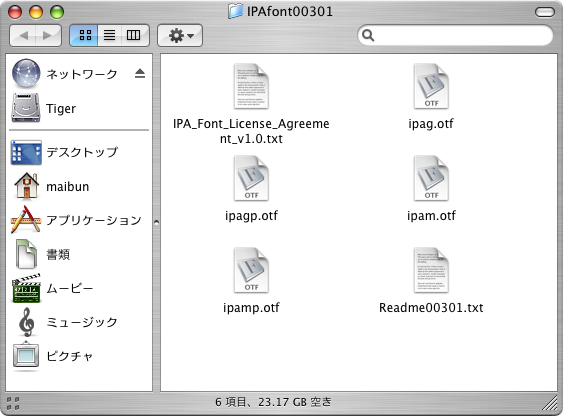This screenshot has width=563, height=416.
Task: Select the ipam.otf font file icon
Action: click(x=431, y=178)
